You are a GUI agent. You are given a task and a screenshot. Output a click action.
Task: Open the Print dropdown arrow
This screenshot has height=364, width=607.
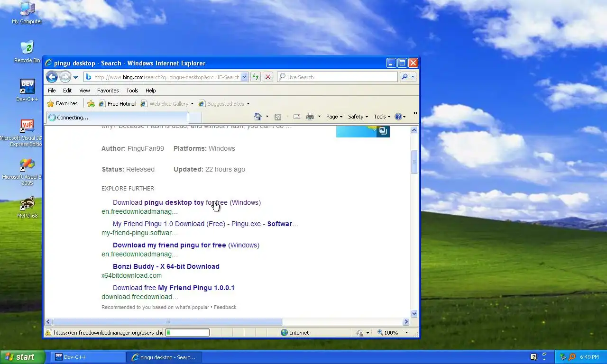click(x=319, y=117)
